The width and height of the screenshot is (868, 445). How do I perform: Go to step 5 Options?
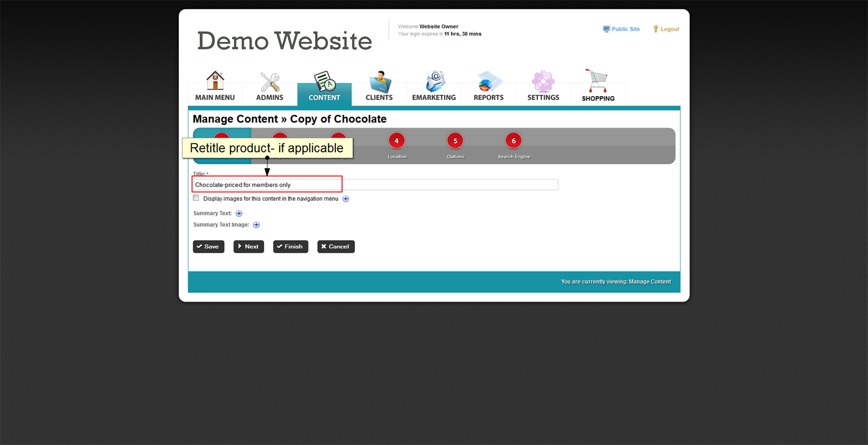pyautogui.click(x=455, y=141)
